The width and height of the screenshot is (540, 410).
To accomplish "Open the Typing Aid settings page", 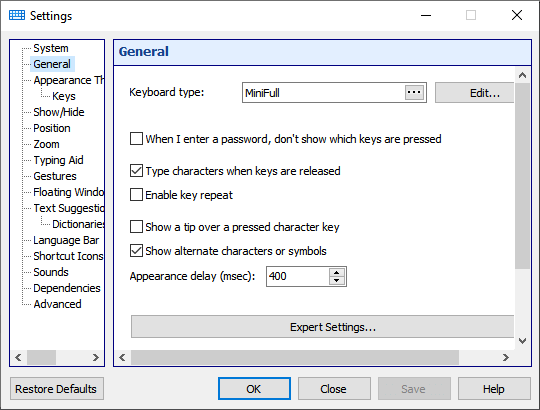I will pos(58,160).
